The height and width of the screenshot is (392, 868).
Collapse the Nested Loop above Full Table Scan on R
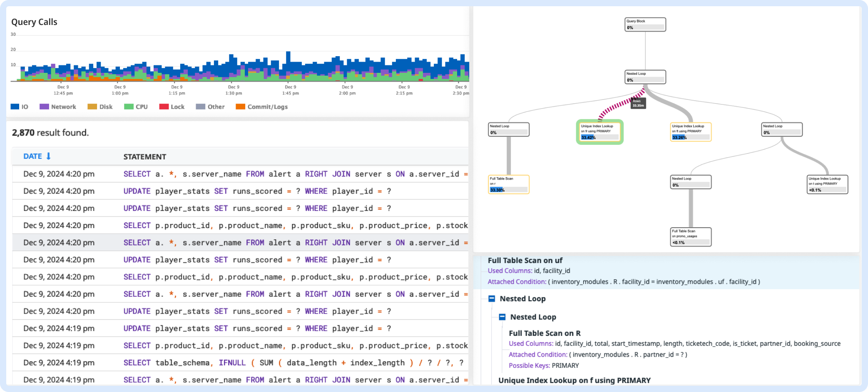point(502,317)
